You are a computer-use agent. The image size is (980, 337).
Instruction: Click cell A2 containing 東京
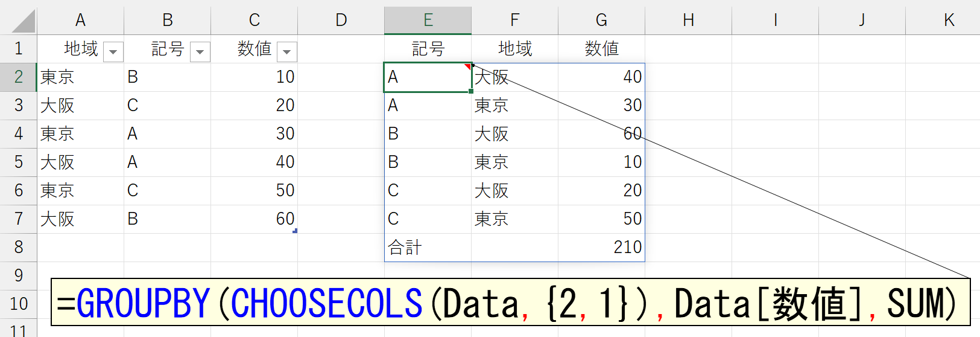pos(80,77)
